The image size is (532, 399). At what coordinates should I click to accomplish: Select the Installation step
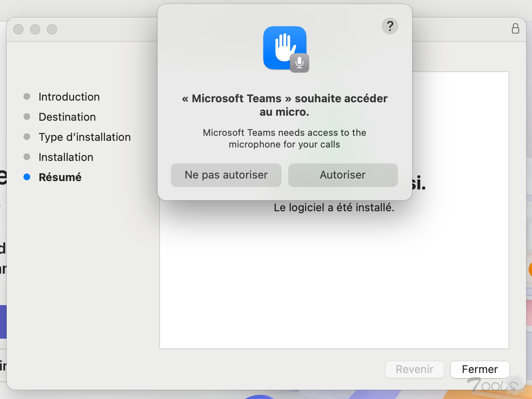[x=66, y=157]
